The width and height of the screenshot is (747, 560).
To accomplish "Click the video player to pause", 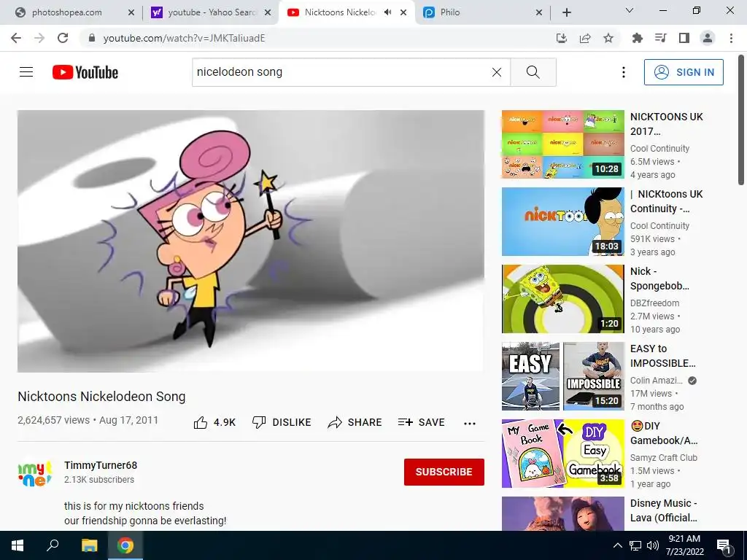I will point(251,241).
